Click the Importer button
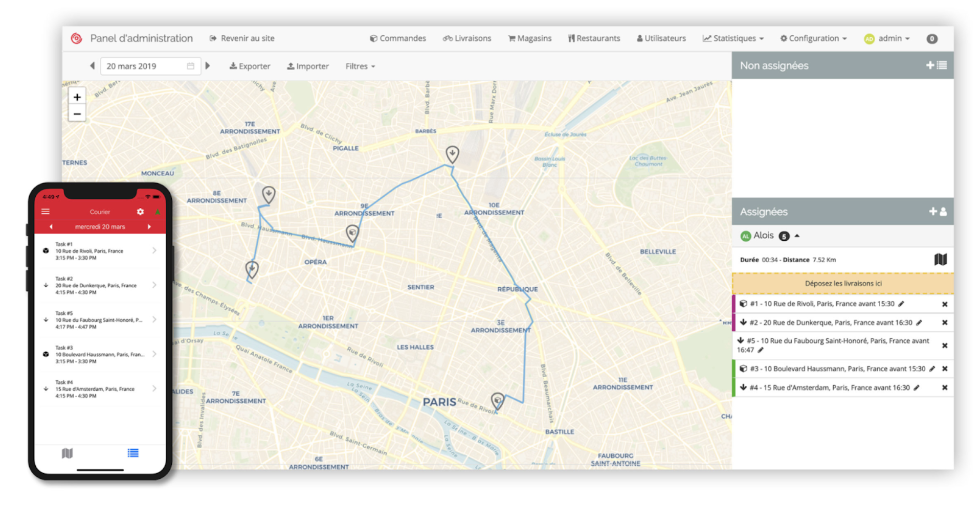Image resolution: width=980 pixels, height=507 pixels. tap(308, 66)
